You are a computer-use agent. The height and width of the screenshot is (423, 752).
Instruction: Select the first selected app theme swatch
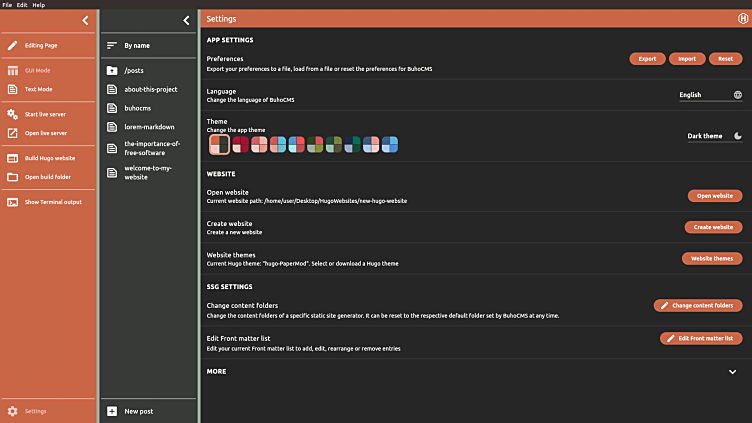(x=220, y=144)
